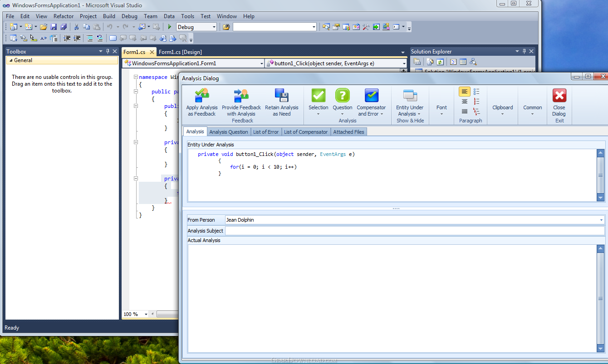
Task: Click Cut scissors icon in toolbar
Action: 76,27
